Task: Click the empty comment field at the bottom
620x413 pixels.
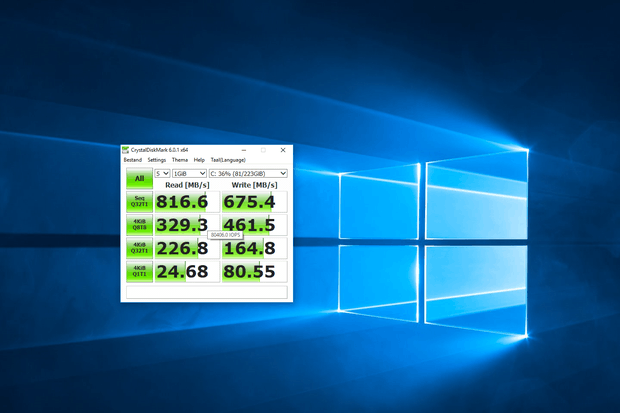Action: pos(207,292)
